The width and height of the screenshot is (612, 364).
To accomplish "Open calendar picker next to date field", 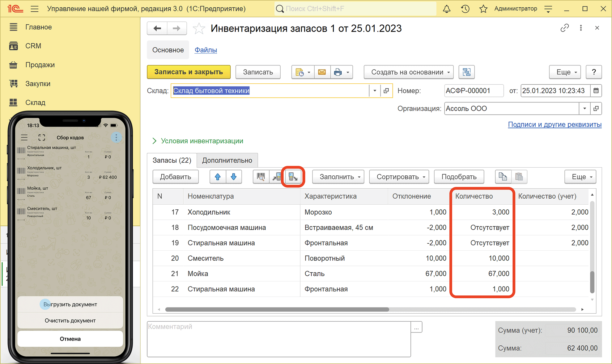I will pyautogui.click(x=596, y=91).
